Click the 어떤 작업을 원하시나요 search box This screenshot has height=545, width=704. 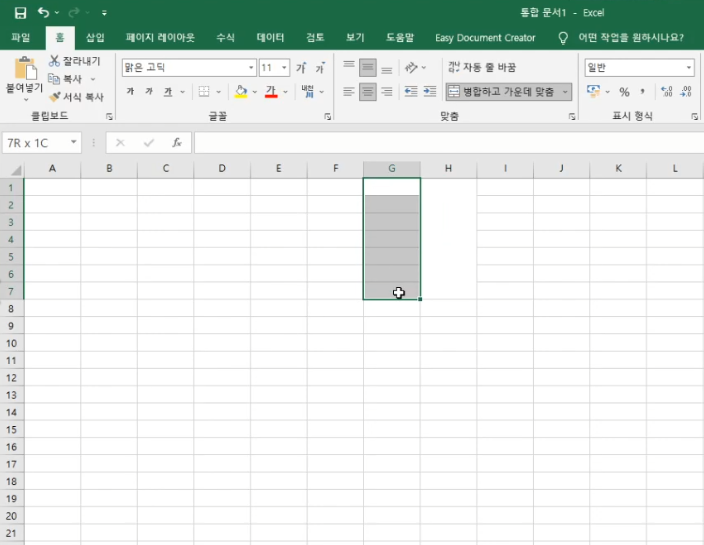pyautogui.click(x=631, y=37)
